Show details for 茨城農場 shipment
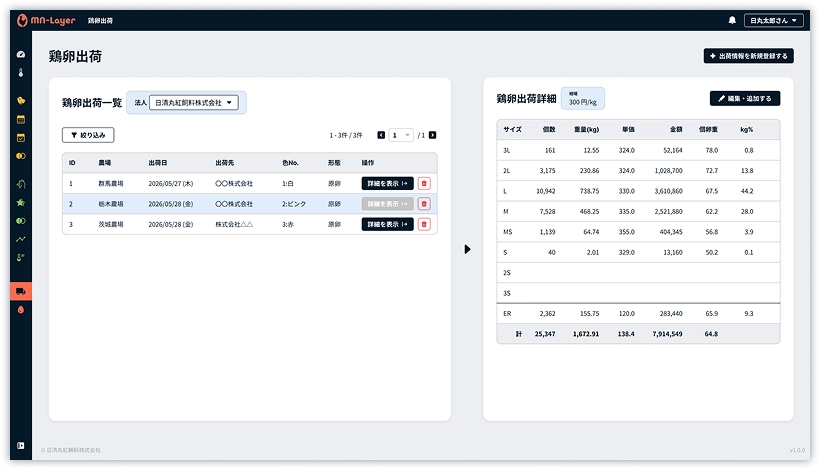Image resolution: width=820 pixels, height=470 pixels. [x=387, y=224]
